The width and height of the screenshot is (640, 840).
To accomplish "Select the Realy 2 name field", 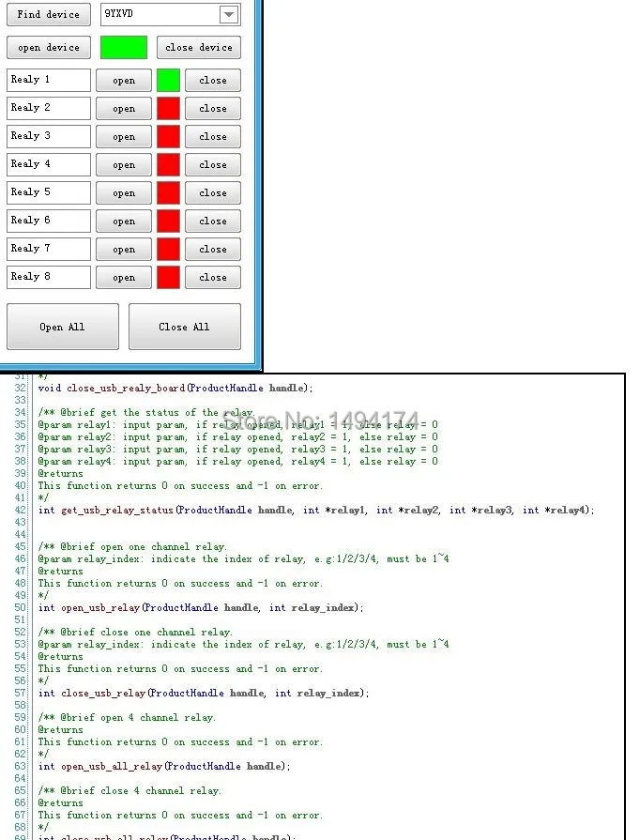I will 49,108.
